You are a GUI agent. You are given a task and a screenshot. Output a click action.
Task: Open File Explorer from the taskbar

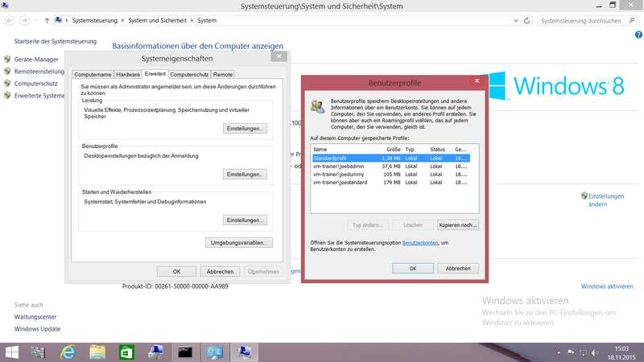pyautogui.click(x=97, y=352)
